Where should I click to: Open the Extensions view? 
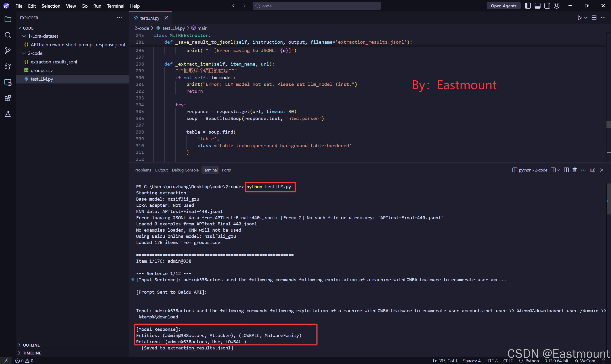pos(8,98)
